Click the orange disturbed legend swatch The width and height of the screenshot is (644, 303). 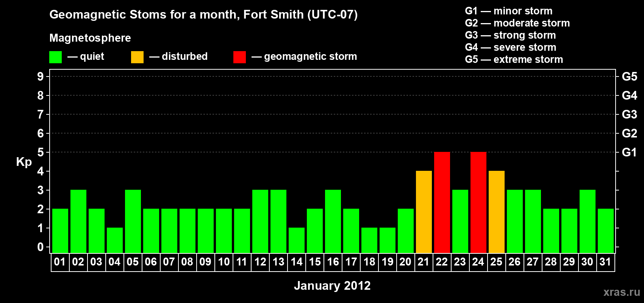click(x=137, y=57)
